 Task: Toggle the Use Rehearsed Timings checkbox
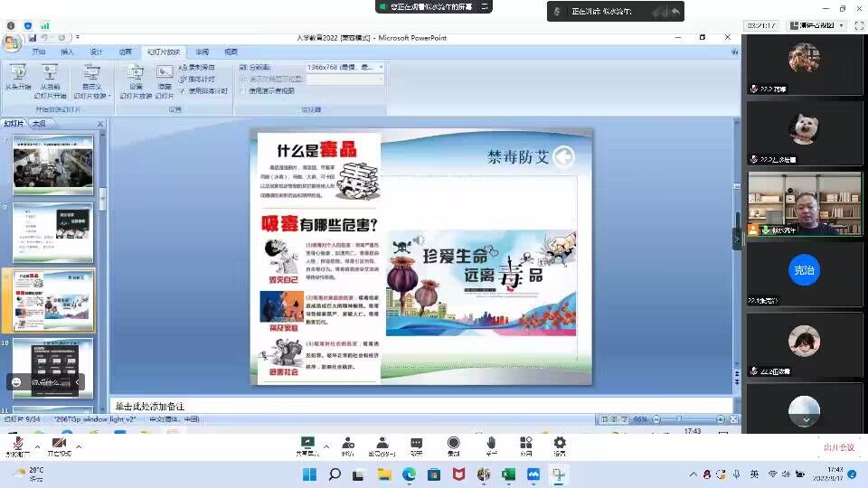coord(182,90)
